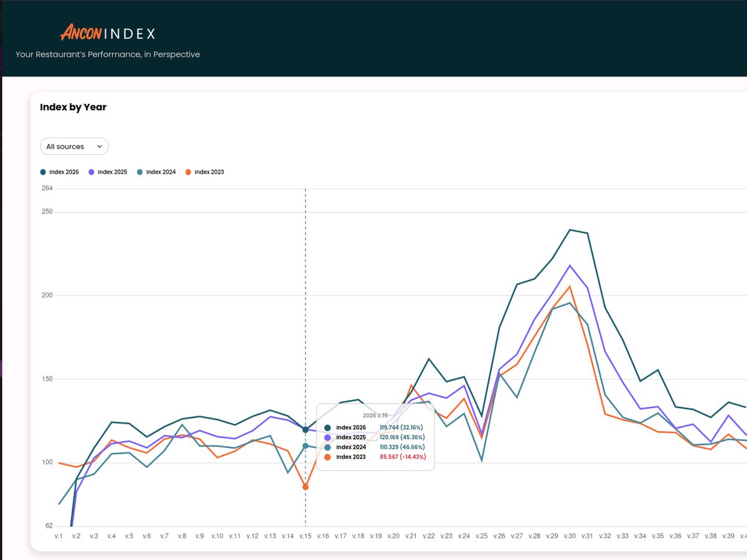Click tooltip value 85.567 (-14.43%)
Viewport: 747px width, 560px height.
click(x=402, y=457)
